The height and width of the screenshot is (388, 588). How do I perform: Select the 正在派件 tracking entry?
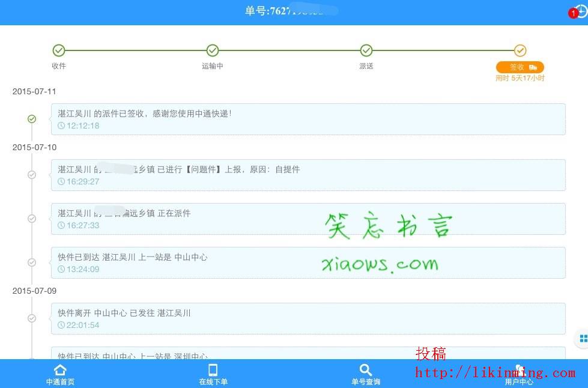(x=308, y=219)
